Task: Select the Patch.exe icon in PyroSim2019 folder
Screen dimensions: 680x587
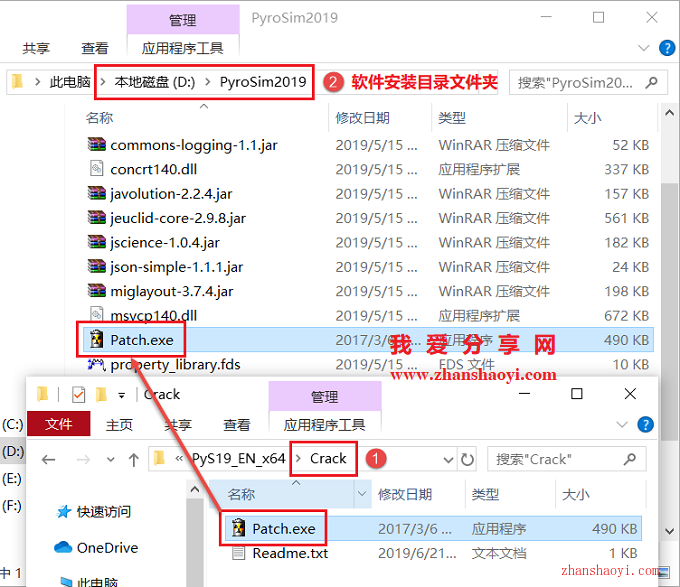Action: pos(96,339)
